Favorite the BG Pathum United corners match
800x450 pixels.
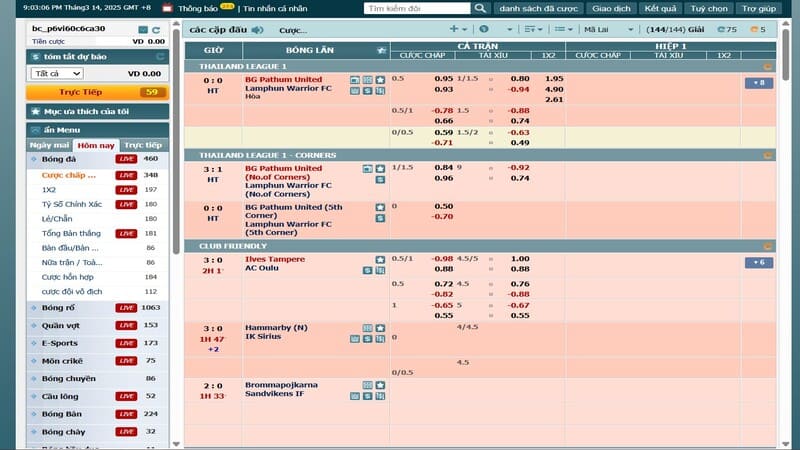coord(380,169)
